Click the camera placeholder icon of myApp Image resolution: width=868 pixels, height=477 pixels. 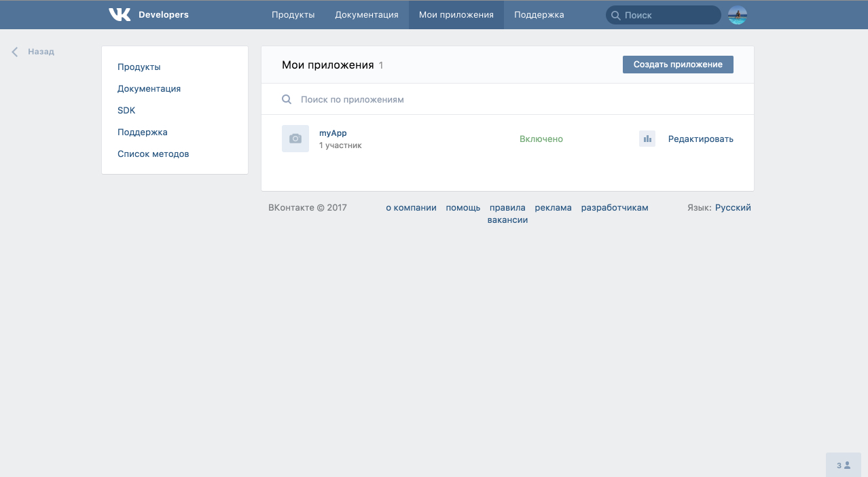pyautogui.click(x=295, y=138)
